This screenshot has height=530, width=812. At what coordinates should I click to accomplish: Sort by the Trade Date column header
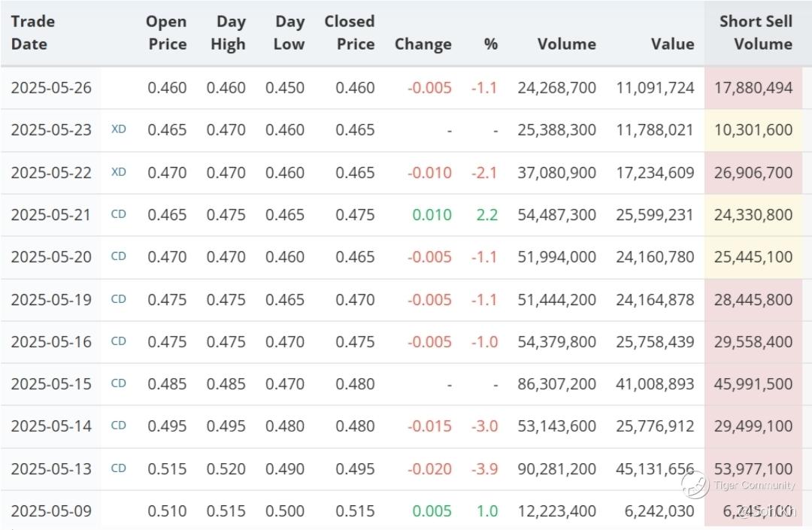(x=33, y=32)
